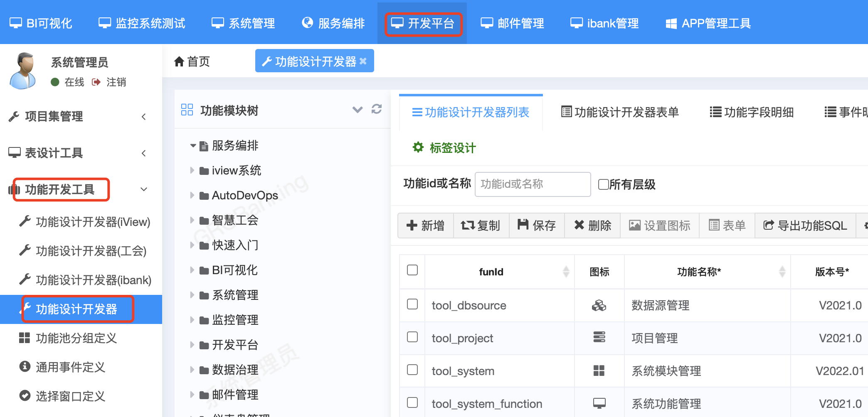
Task: Select the 系统管理 tree folder
Action: point(229,295)
